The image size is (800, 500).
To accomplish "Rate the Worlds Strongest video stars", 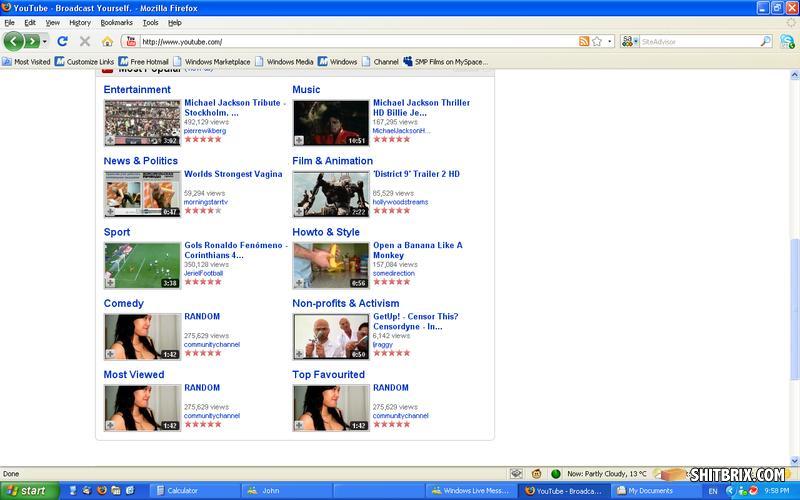I will 203,210.
